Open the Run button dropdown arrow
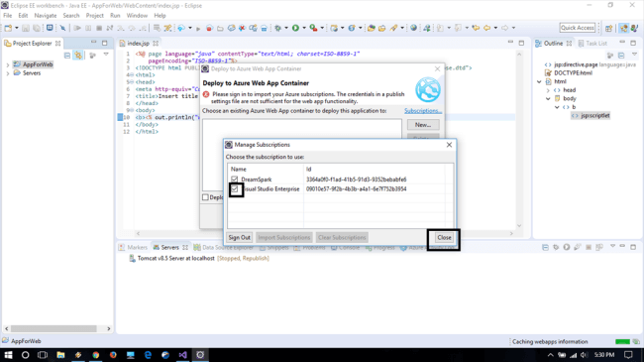Screen dimensions: 644x362 pos(304,28)
